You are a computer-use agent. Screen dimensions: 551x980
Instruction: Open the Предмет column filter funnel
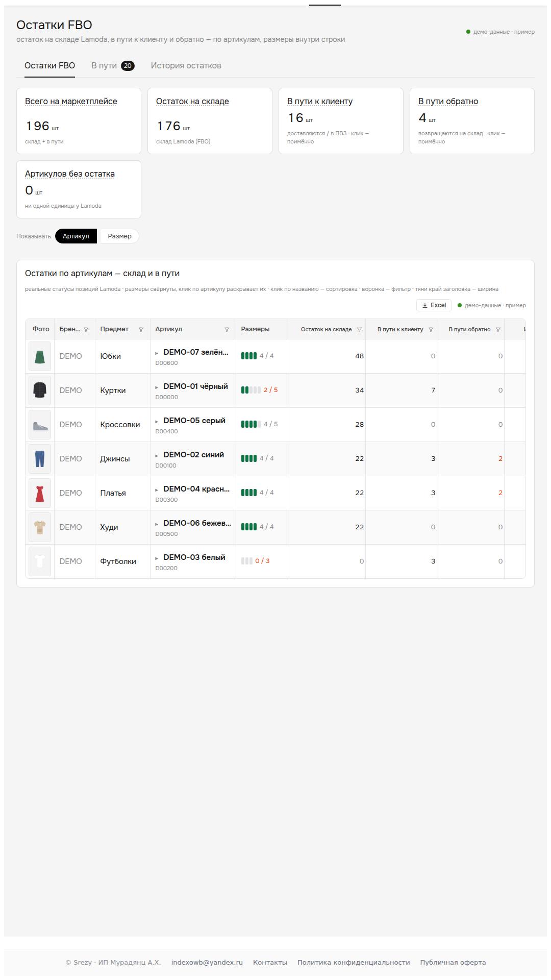pyautogui.click(x=141, y=330)
